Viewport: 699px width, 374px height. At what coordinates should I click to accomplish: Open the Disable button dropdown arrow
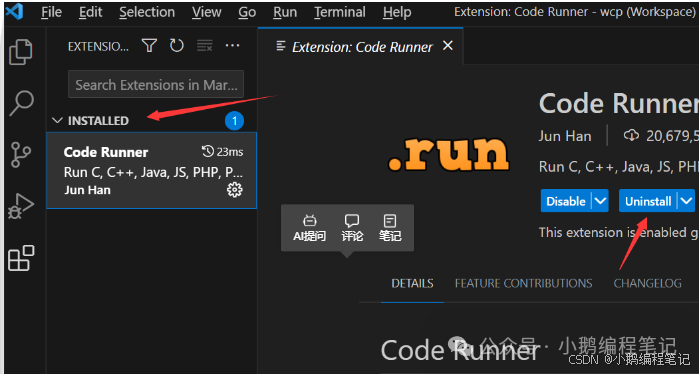(600, 201)
